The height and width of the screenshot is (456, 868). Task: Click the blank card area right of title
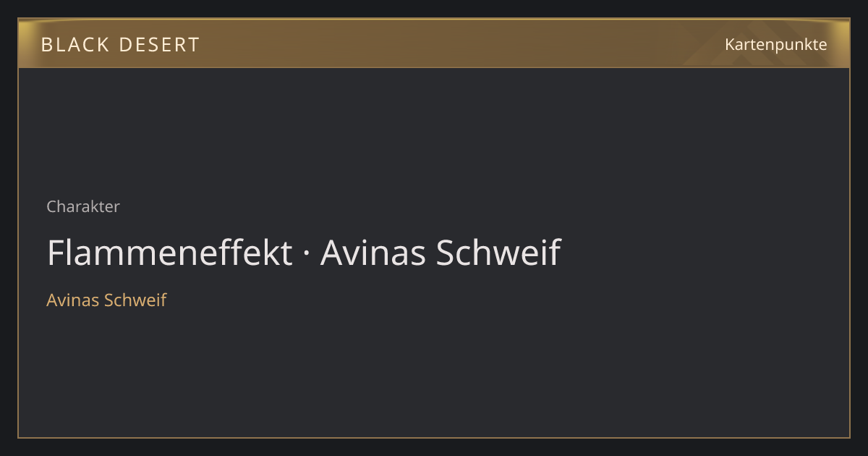pyautogui.click(x=705, y=253)
